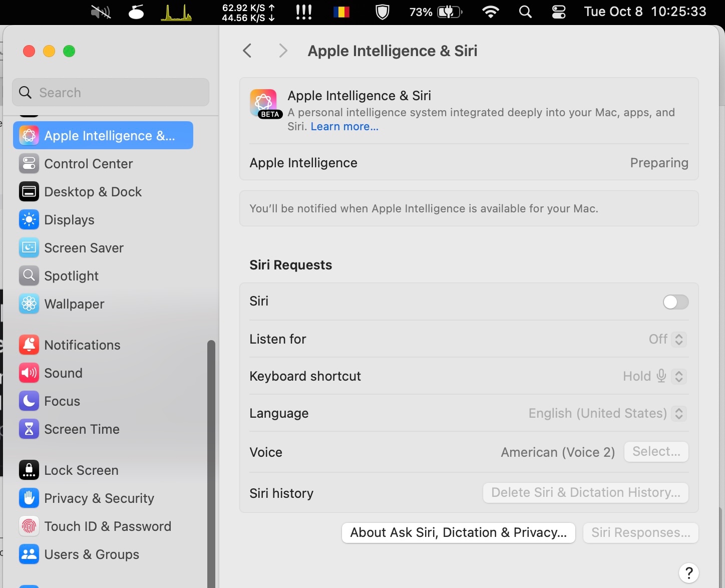
Task: Click the Spotlight magnifier icon in sidebar
Action: click(29, 275)
